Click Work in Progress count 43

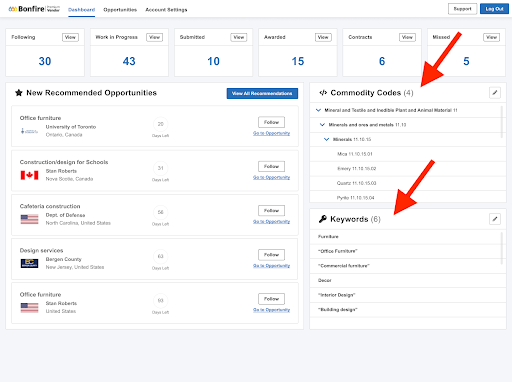[x=129, y=61]
